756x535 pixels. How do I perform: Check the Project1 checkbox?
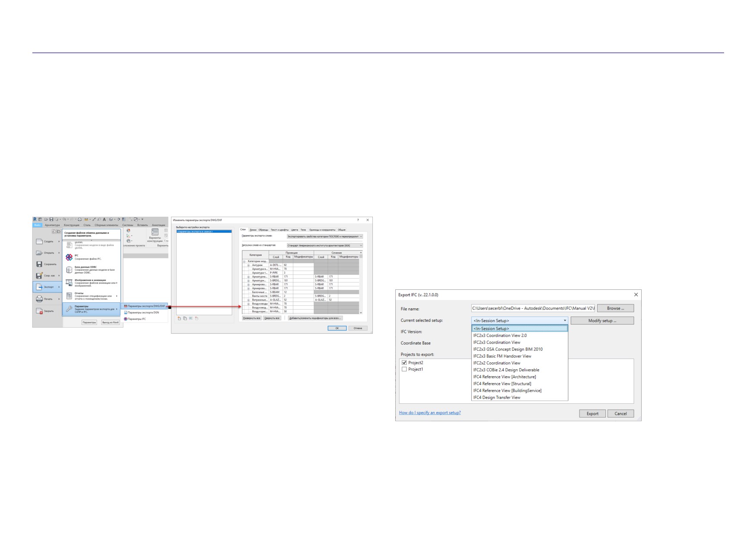pos(404,369)
